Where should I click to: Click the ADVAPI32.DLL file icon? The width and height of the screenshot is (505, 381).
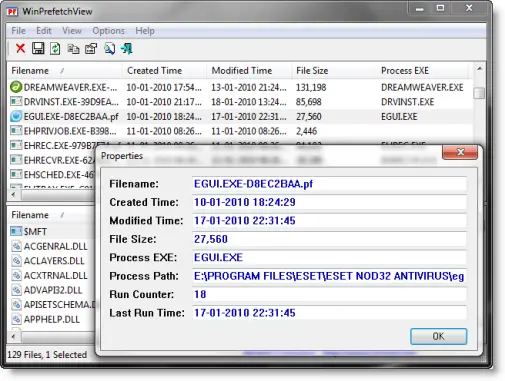pyautogui.click(x=16, y=290)
